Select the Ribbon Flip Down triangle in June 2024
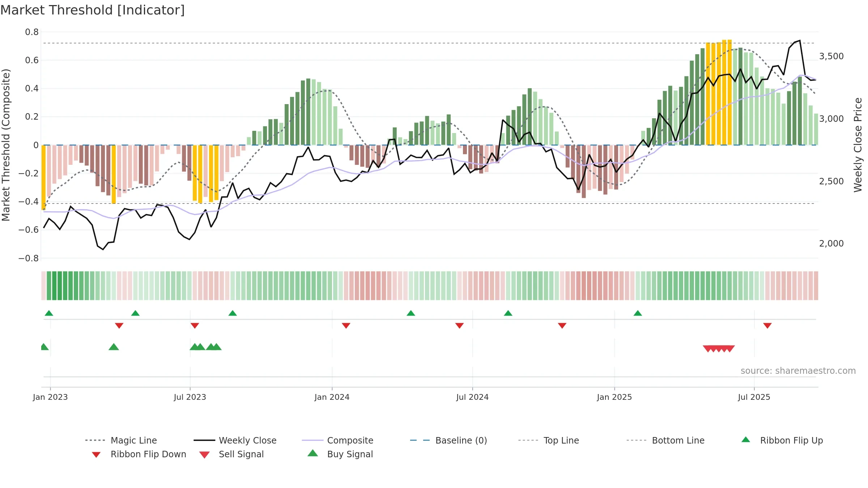This screenshot has height=488, width=868. coord(459,326)
